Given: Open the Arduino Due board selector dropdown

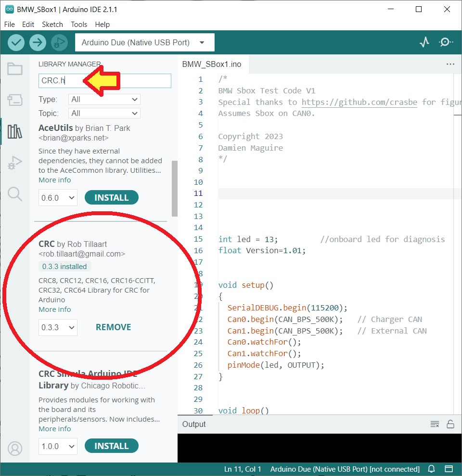Looking at the screenshot, I should coord(144,42).
